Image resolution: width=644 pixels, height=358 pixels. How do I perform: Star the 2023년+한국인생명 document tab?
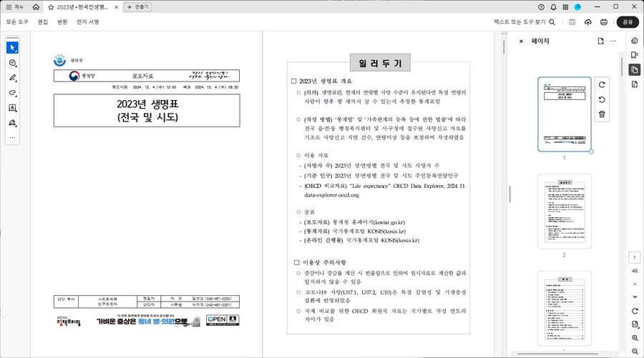point(51,7)
